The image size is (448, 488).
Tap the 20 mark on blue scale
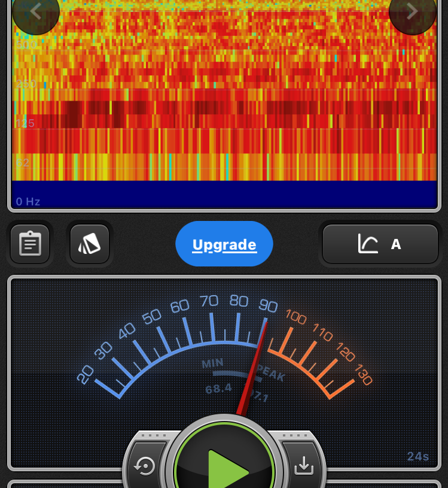coord(85,375)
